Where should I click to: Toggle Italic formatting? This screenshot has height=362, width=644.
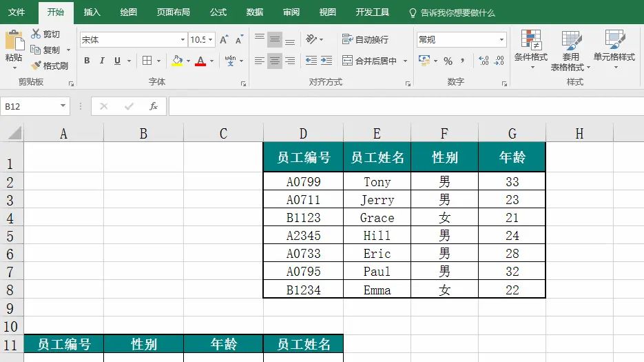tap(102, 61)
